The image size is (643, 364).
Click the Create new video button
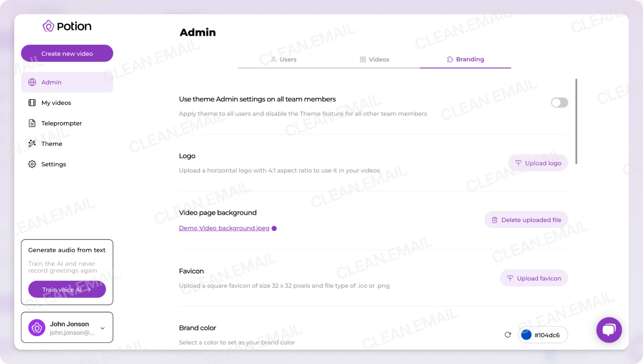(x=67, y=53)
